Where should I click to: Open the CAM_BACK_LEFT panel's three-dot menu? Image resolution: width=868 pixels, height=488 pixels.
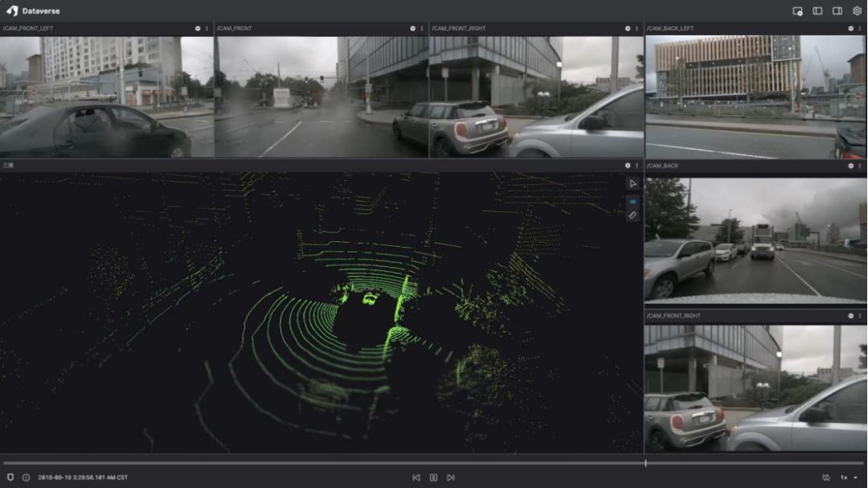(x=859, y=29)
